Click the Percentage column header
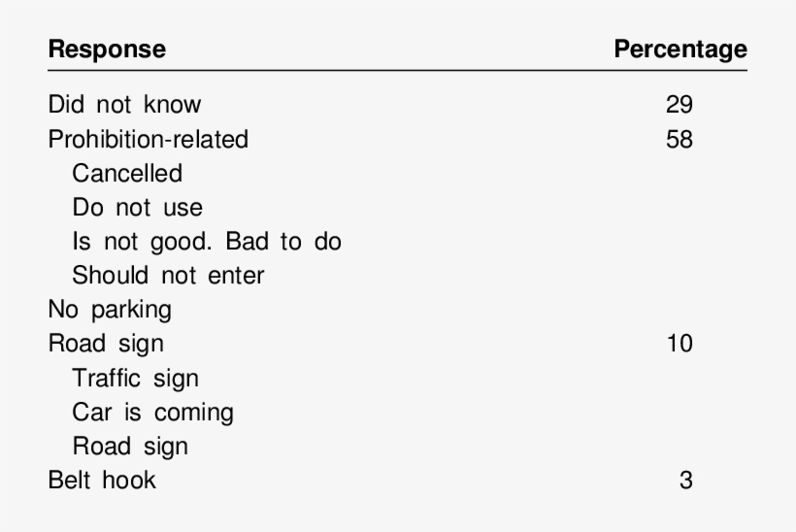Viewport: 796px width, 532px height. [680, 49]
